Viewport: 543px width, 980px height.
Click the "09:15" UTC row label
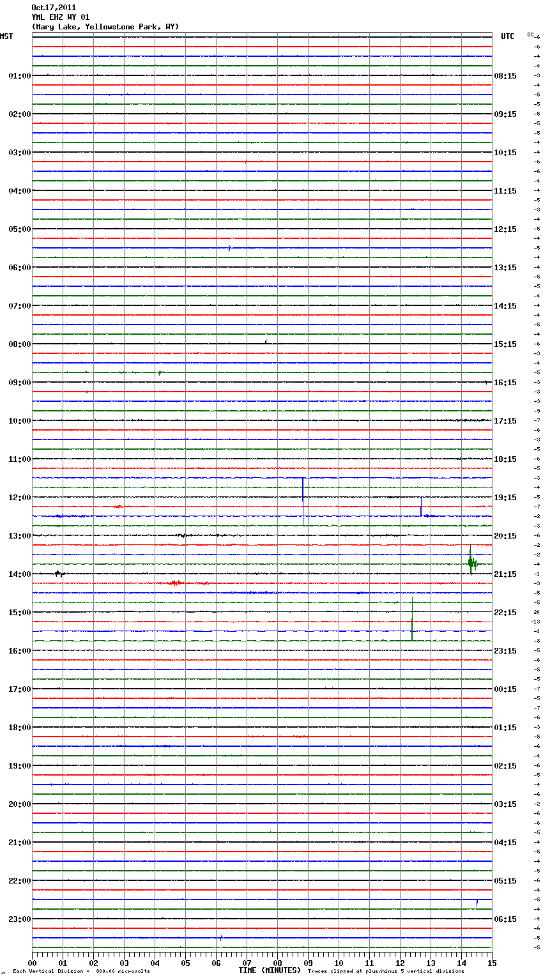point(505,114)
